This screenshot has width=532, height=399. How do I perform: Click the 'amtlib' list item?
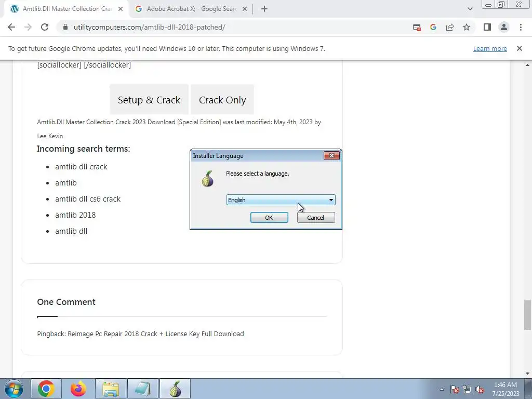click(x=66, y=183)
